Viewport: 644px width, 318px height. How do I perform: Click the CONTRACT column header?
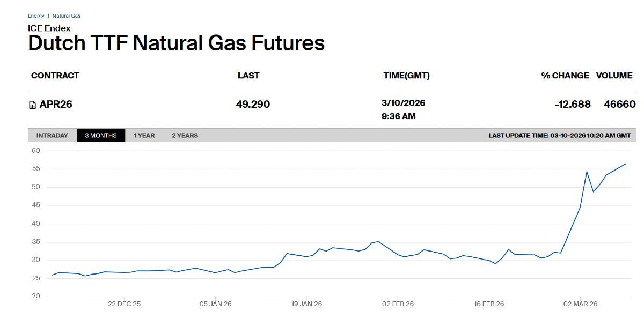55,76
